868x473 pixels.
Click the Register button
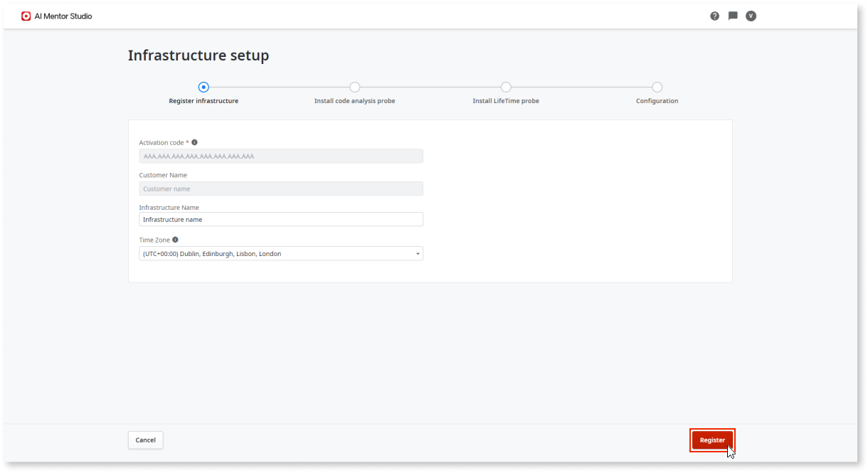[712, 440]
